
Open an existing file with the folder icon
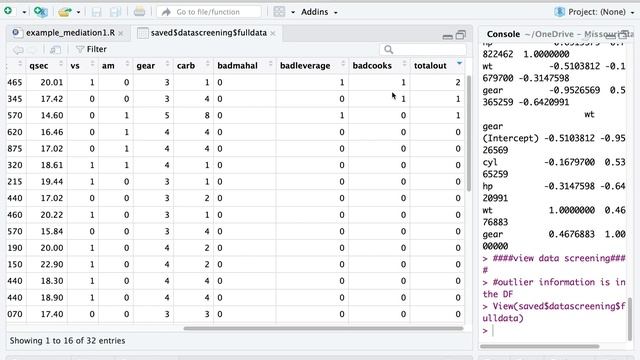pos(64,12)
